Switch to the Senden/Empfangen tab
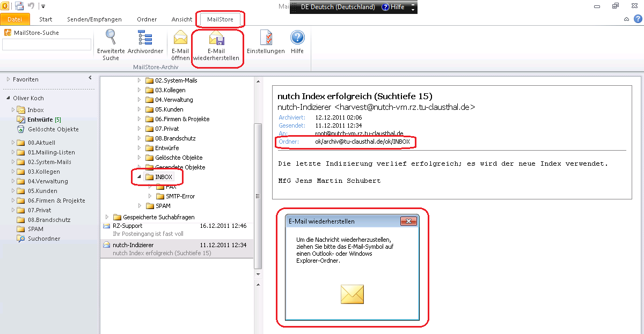 point(94,19)
